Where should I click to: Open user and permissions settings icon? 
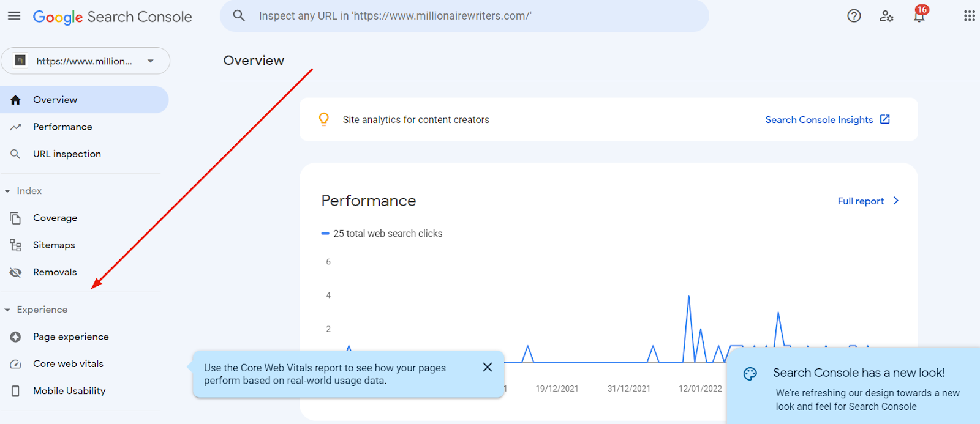pyautogui.click(x=886, y=16)
